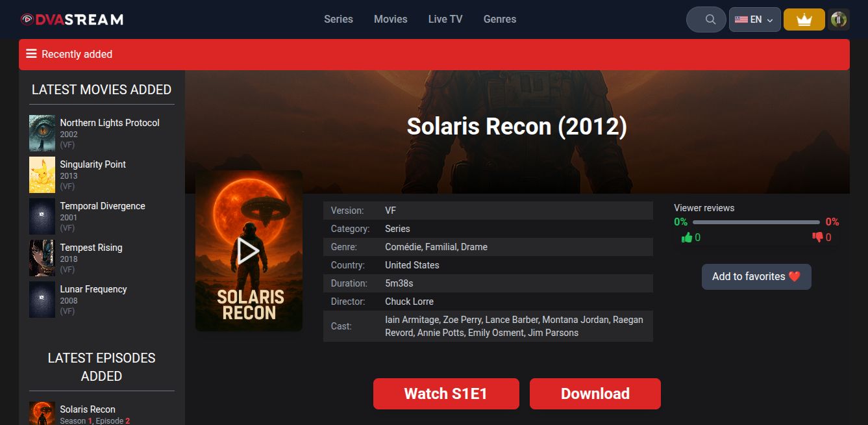Click the red Download button
868x425 pixels.
point(595,394)
